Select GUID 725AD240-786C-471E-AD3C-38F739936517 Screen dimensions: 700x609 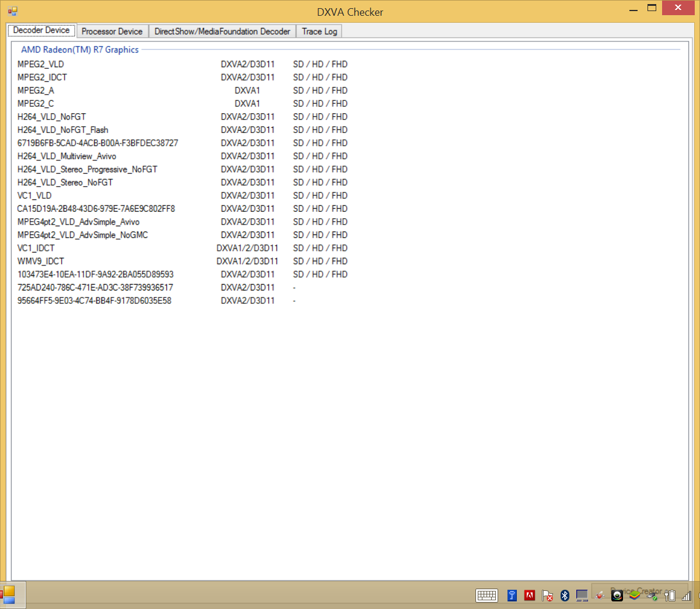pos(95,287)
